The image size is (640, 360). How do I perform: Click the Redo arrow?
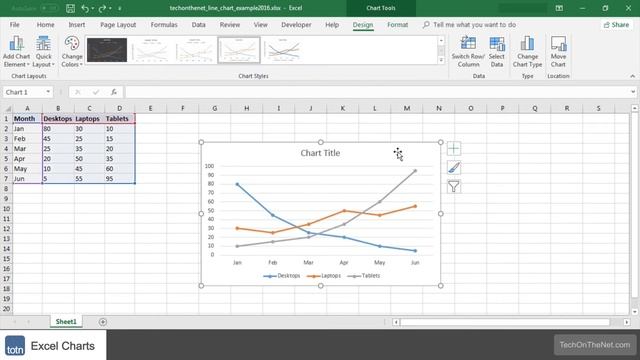coord(102,8)
